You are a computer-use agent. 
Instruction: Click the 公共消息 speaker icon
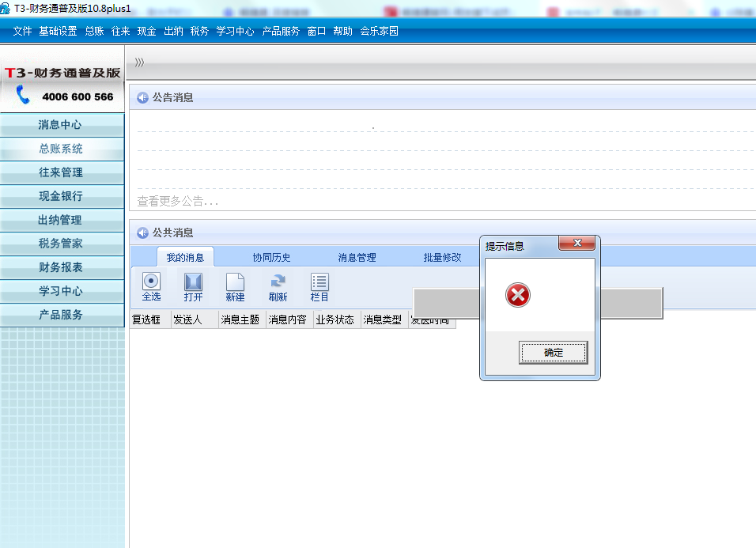click(x=142, y=232)
